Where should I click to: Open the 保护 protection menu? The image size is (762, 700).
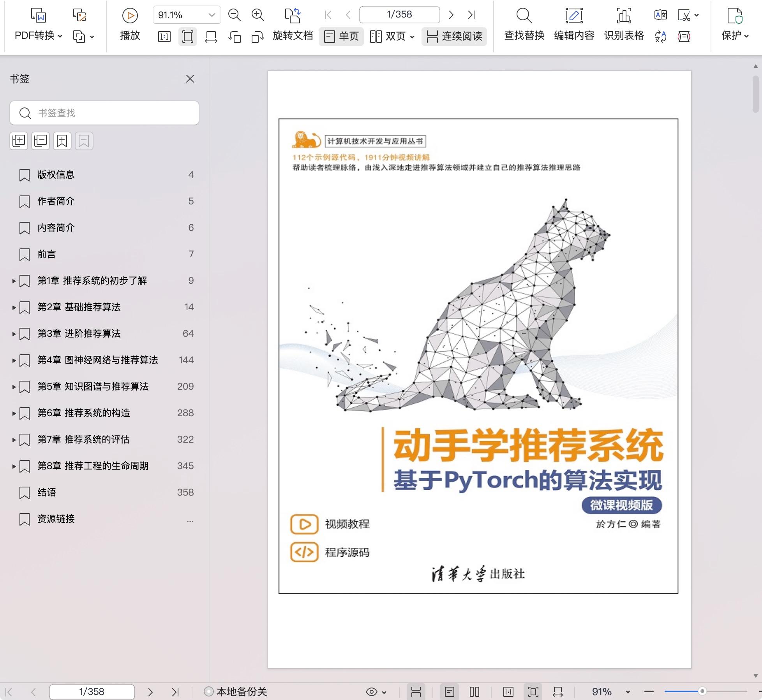(x=735, y=25)
